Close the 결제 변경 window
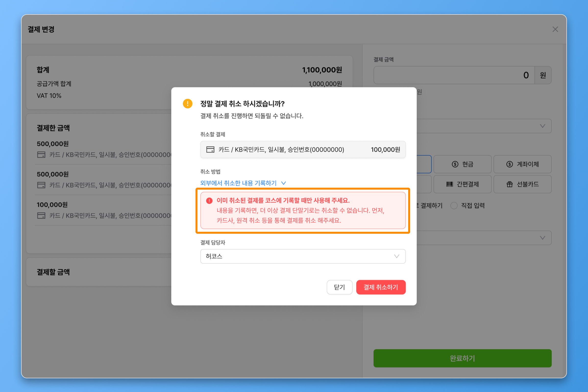Image resolution: width=588 pixels, height=392 pixels. click(555, 29)
